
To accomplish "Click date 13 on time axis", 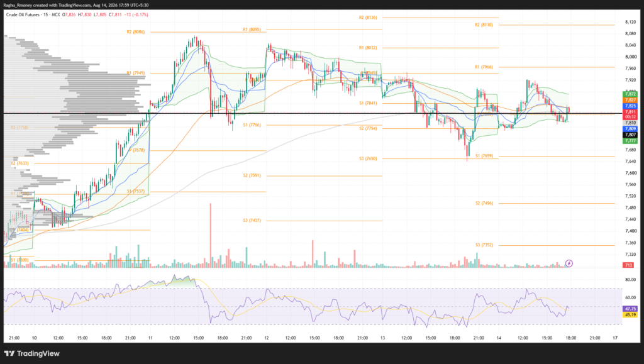I will coord(383,338).
